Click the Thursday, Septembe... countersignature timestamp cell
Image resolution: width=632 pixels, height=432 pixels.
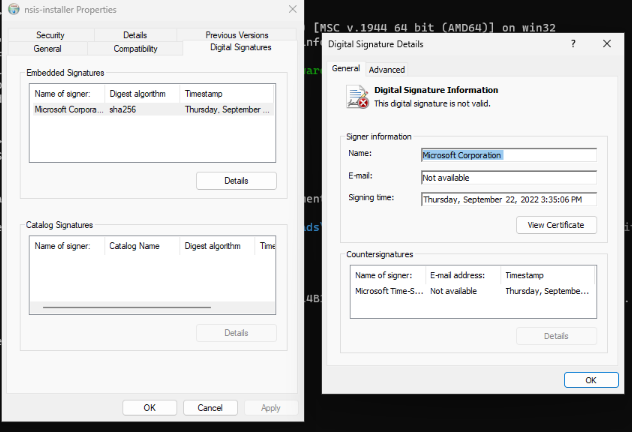coord(547,291)
